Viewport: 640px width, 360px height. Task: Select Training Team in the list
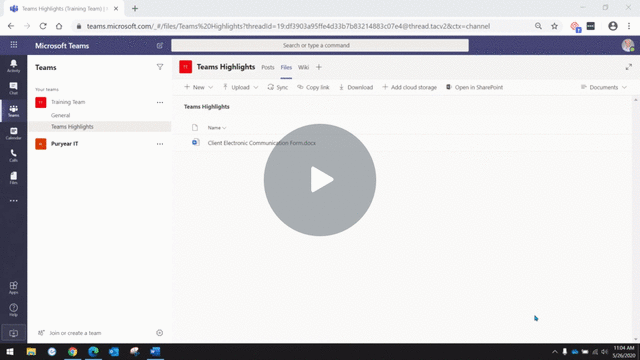(x=68, y=102)
